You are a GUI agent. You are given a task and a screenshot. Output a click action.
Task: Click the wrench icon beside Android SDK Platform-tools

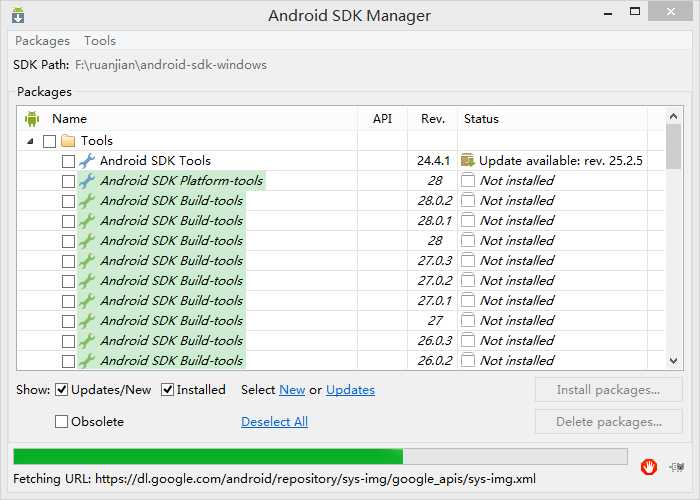click(x=87, y=181)
